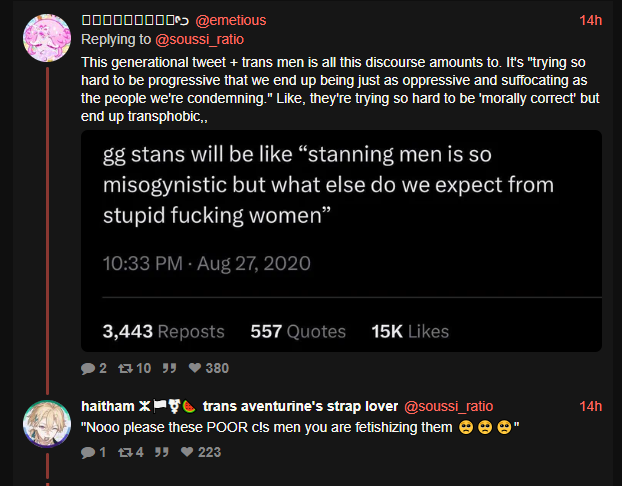Screen dimensions: 622x486
Task: Click the quote icon on haitham's tweet
Action: tap(161, 452)
